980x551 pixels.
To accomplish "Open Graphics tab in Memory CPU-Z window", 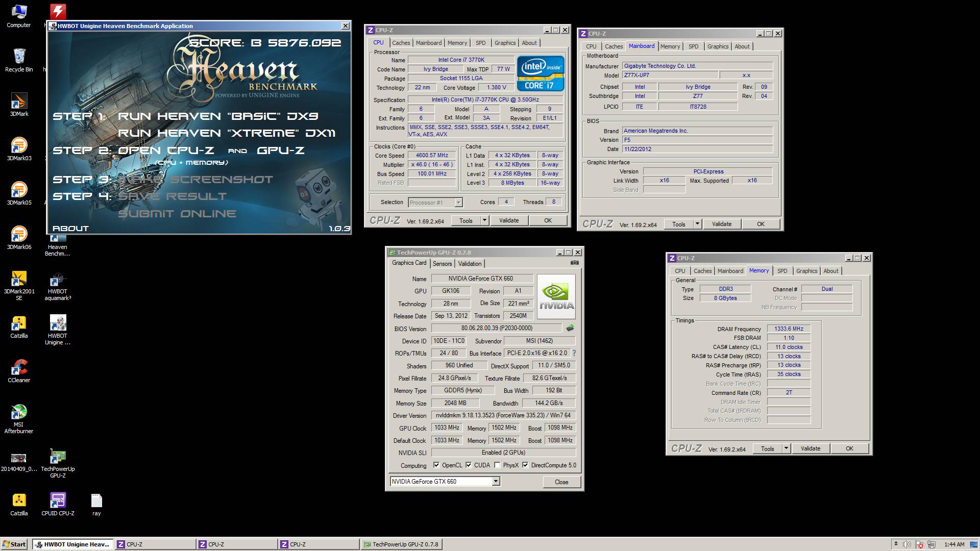I will (x=806, y=271).
